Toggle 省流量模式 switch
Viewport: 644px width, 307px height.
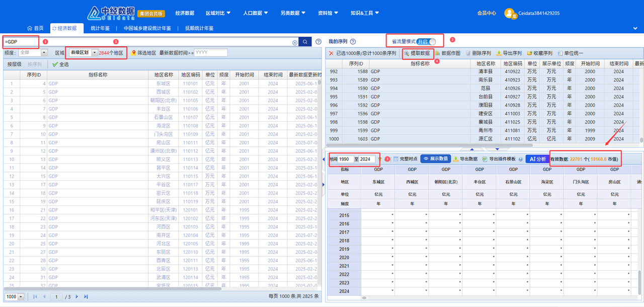pyautogui.click(x=426, y=41)
